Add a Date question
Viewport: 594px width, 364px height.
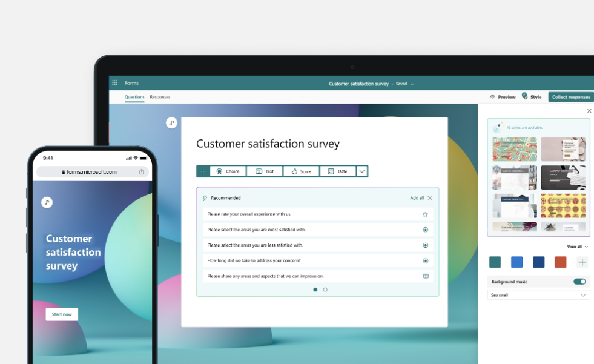(337, 171)
